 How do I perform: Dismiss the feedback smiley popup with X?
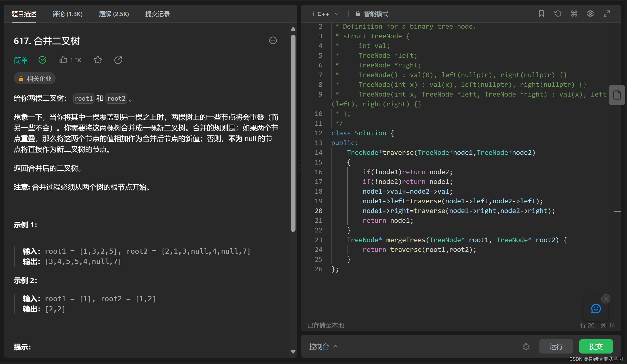pos(606,299)
